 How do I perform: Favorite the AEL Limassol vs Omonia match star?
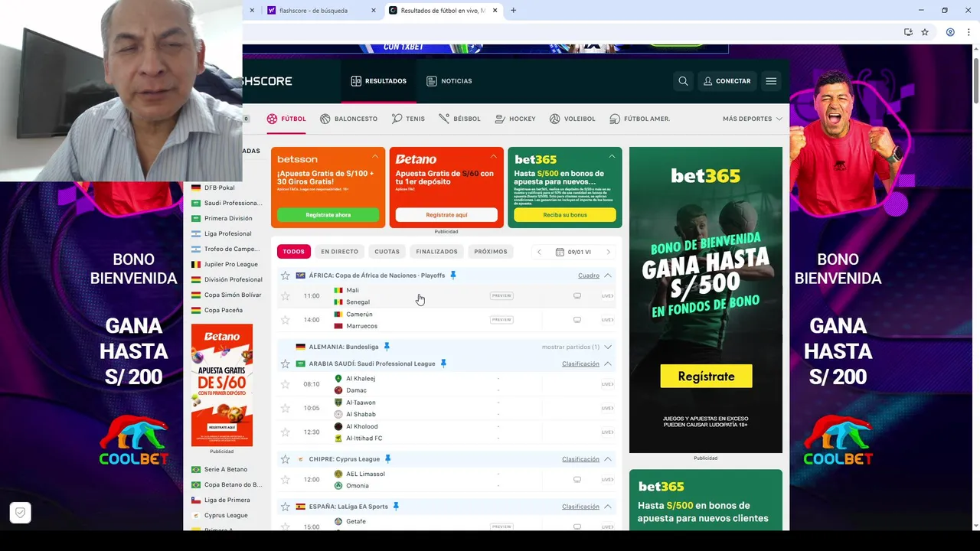[x=286, y=480]
